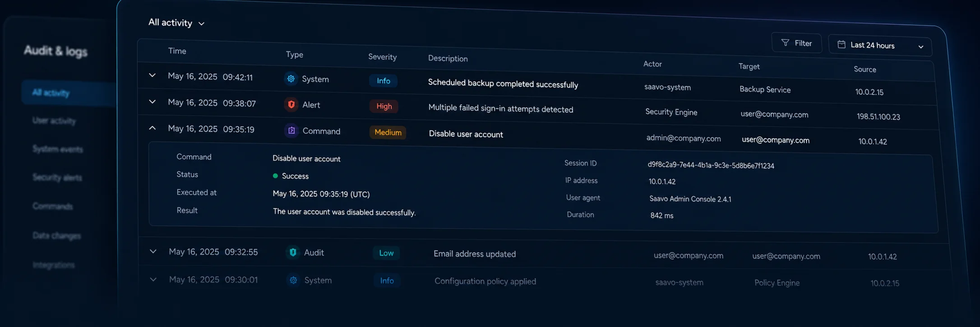Select the session ID d9f8c2a9-7e44-4b1a-9c3e-5d8b6e7f1234
Screen dimensions: 980x327
pos(711,165)
